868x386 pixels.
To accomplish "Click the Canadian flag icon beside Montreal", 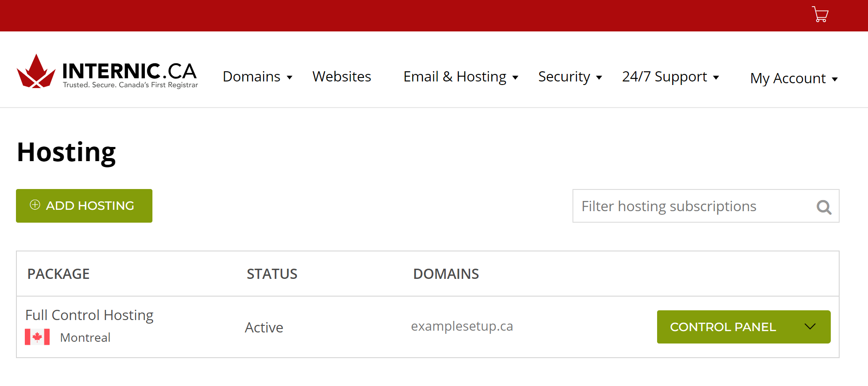I will 37,337.
